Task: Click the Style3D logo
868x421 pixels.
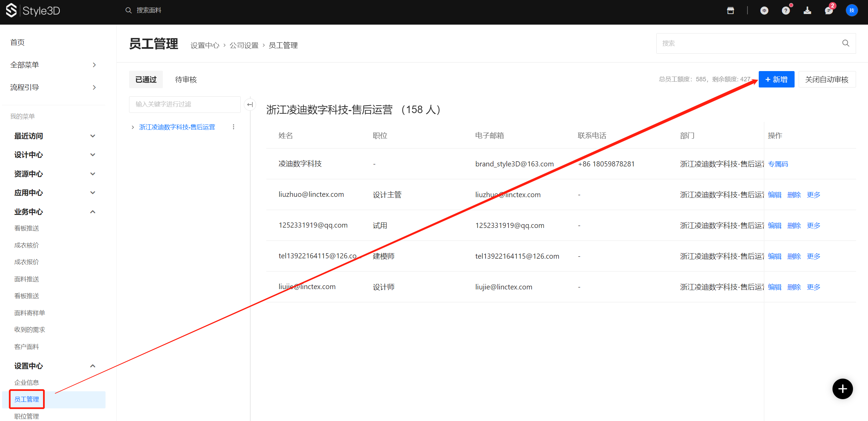Action: (33, 11)
